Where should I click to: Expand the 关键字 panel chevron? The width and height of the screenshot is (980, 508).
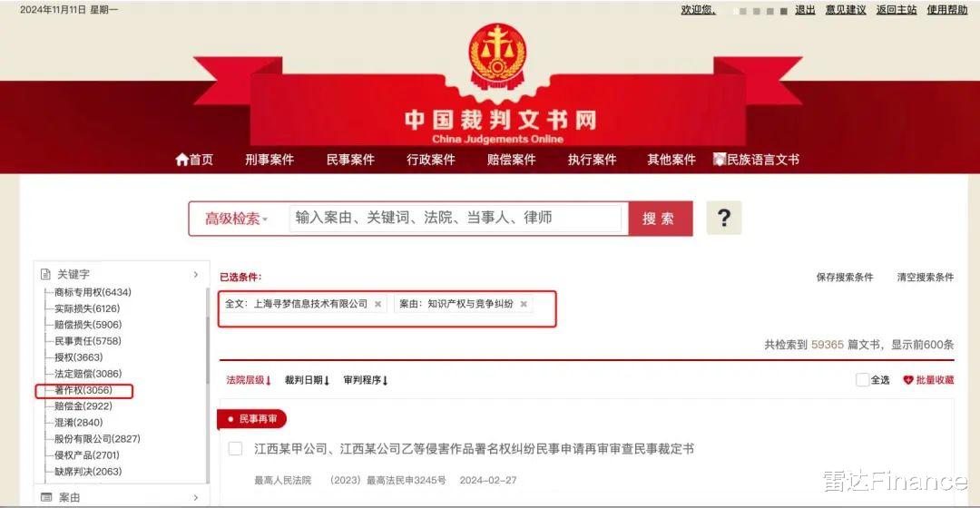196,274
